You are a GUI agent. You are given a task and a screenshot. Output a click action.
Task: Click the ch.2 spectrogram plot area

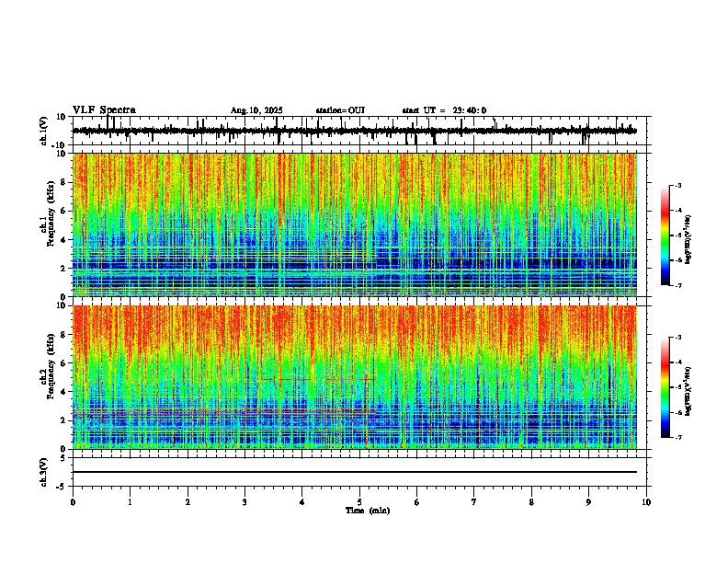(x=355, y=377)
